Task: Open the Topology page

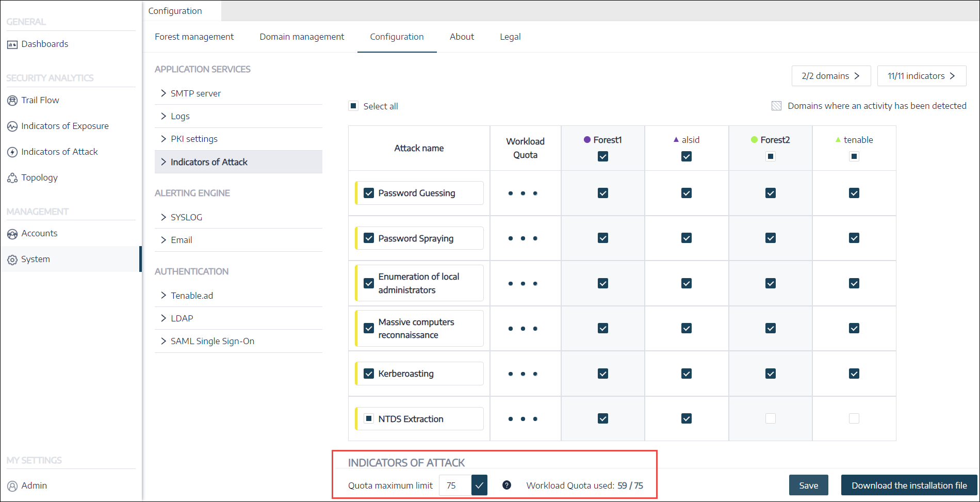Action: click(39, 177)
